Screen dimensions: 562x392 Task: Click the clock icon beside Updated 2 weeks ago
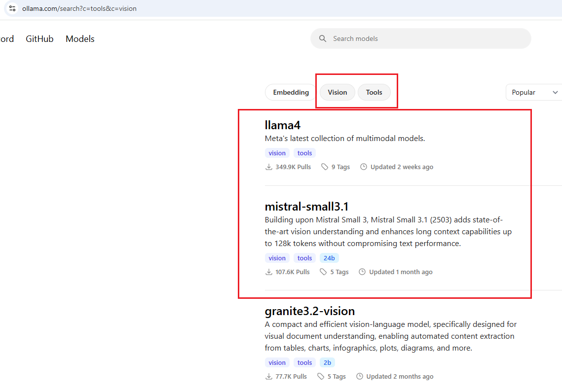click(x=364, y=167)
